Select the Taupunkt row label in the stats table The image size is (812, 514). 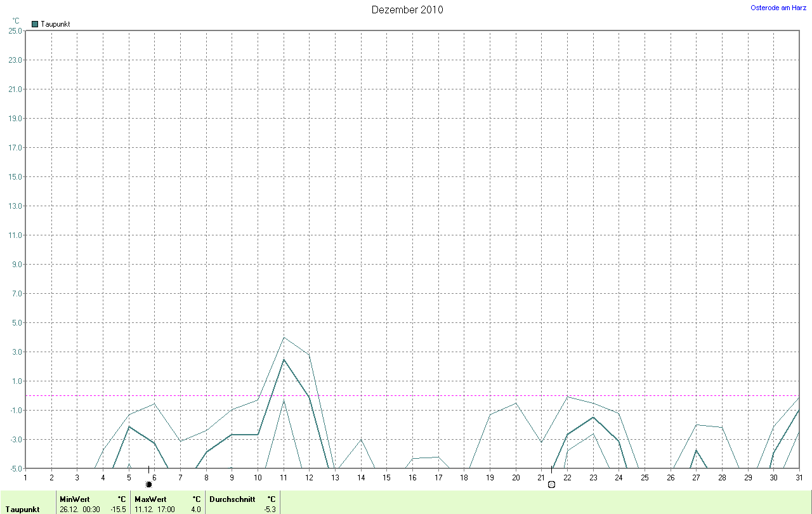[x=22, y=509]
